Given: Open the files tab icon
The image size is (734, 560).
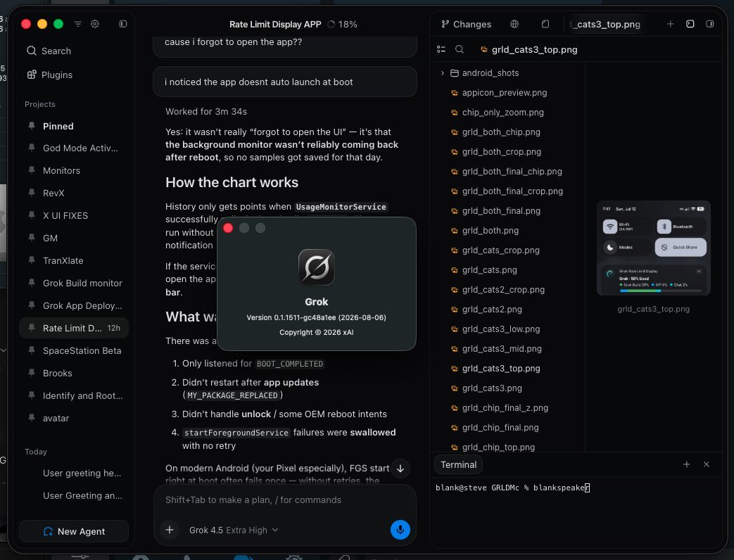Looking at the screenshot, I should (545, 24).
